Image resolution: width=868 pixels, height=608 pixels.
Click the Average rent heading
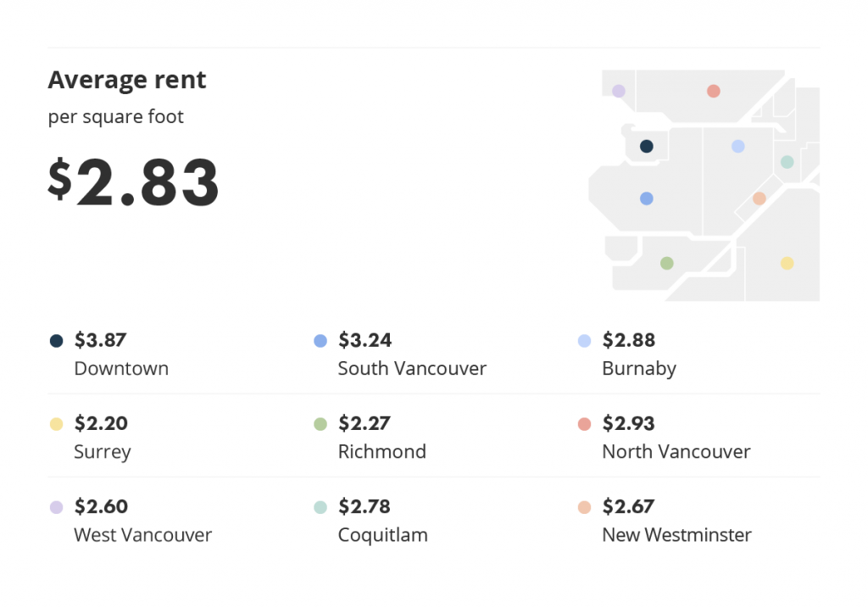[127, 80]
